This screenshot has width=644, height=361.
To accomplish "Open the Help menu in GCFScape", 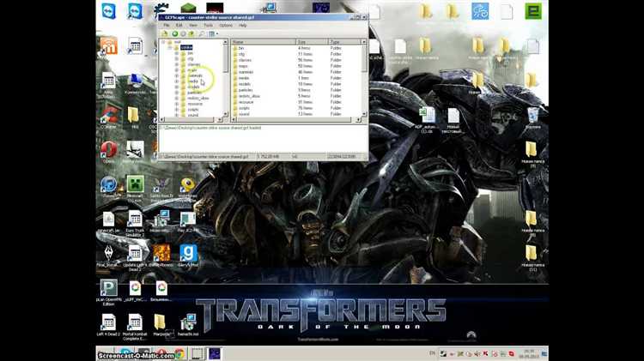I will [243, 26].
